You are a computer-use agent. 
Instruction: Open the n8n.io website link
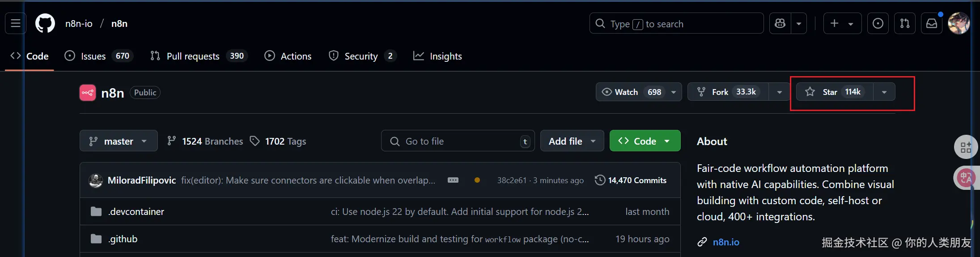coord(725,242)
